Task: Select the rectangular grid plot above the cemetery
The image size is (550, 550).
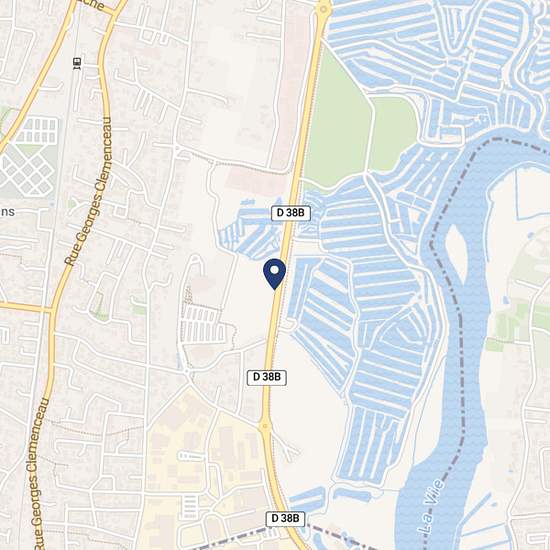Action: click(x=39, y=130)
